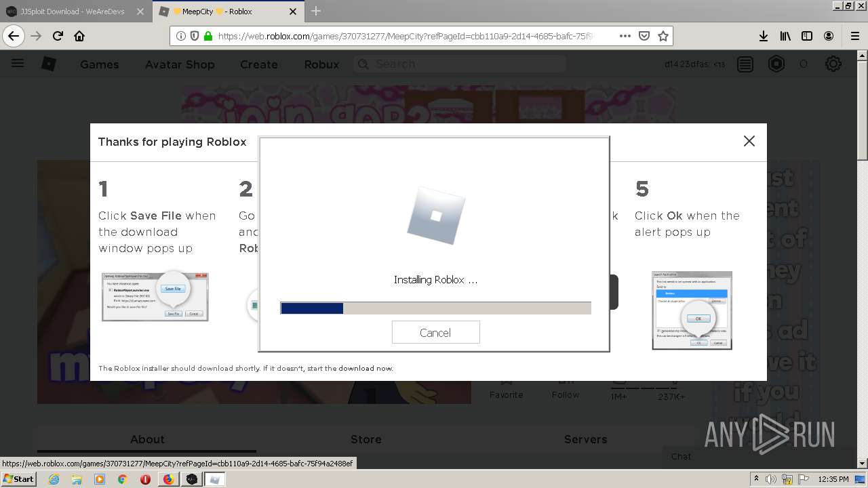Viewport: 868px width, 488px height.
Task: Open Windows Start menu
Action: tap(19, 479)
